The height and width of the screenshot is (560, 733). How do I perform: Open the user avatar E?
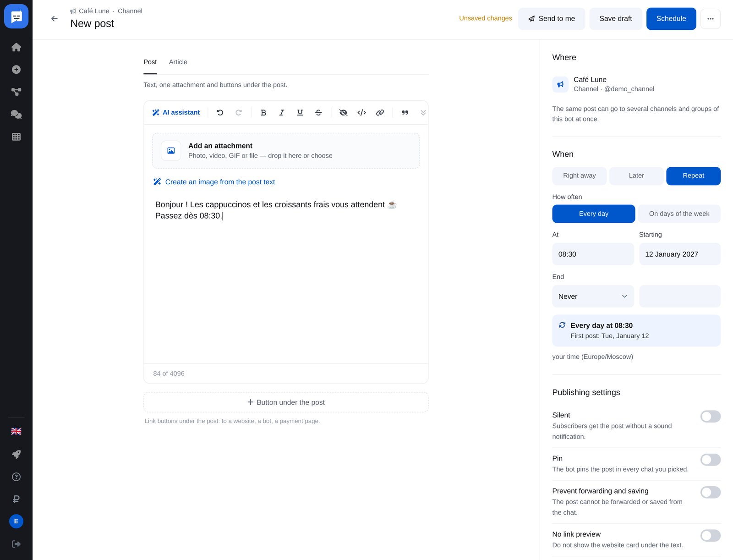point(16,521)
